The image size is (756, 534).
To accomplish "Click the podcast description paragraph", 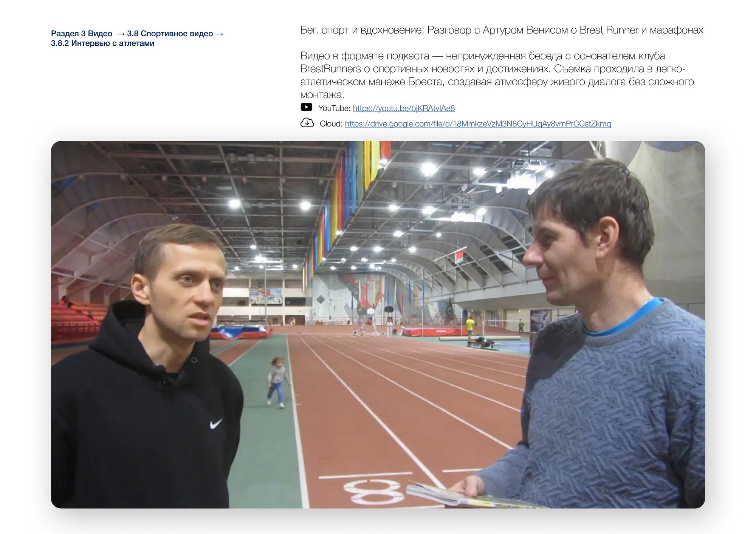I will point(497,75).
